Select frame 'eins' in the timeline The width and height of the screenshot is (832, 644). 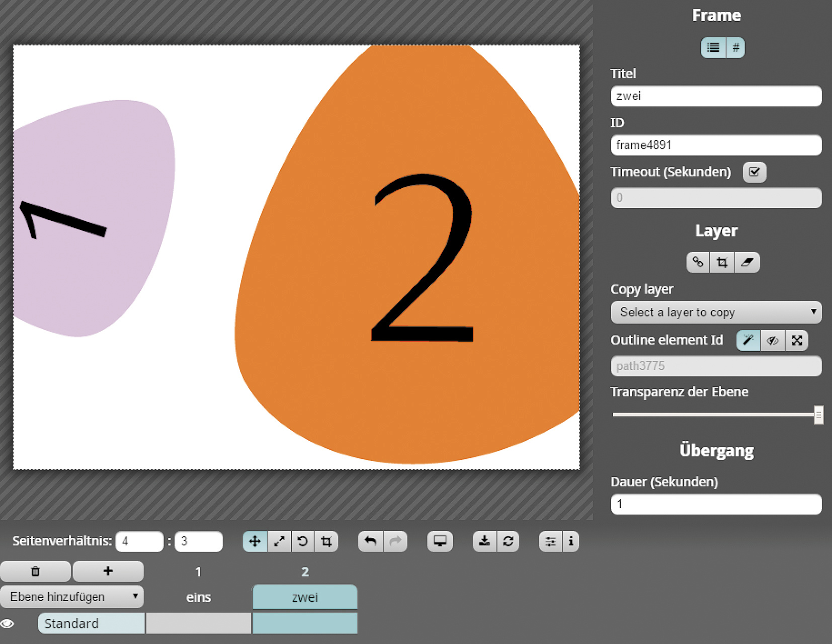click(199, 597)
